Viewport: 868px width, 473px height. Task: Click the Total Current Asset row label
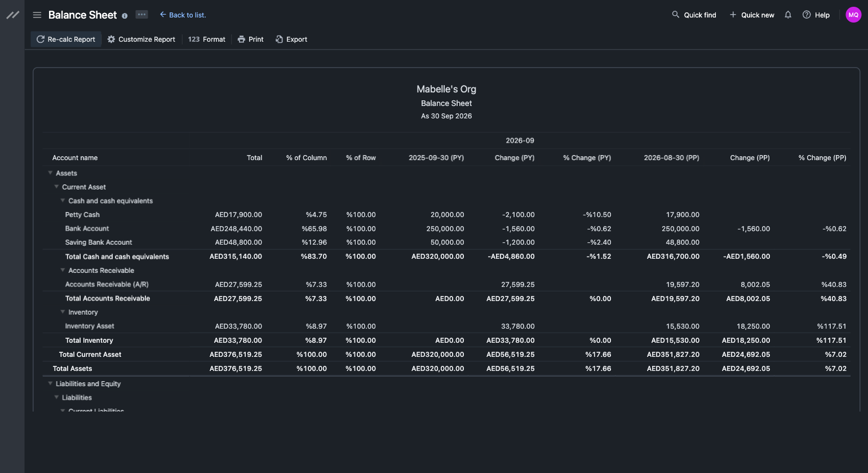pos(90,355)
